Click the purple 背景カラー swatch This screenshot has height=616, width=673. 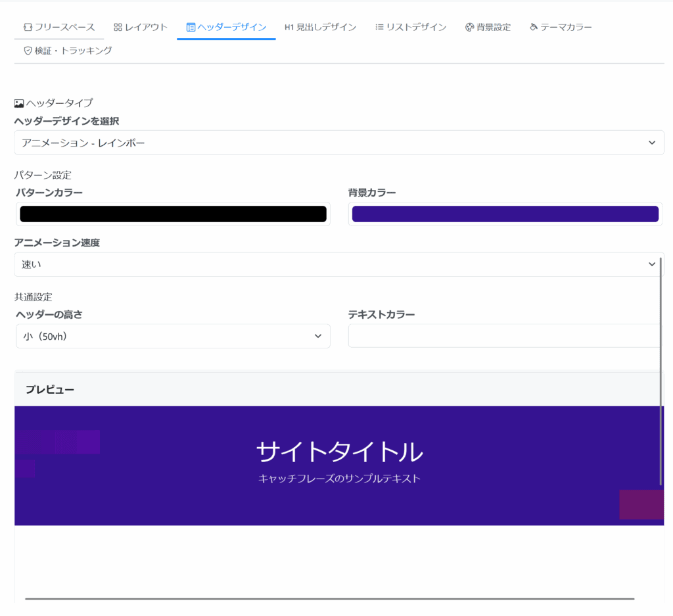coord(505,214)
